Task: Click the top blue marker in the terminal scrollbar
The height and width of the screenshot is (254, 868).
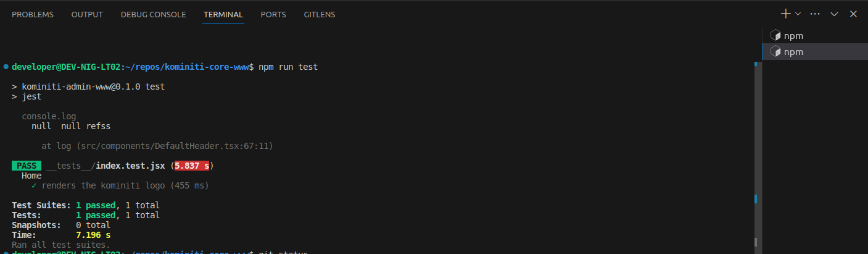Action: pyautogui.click(x=756, y=64)
